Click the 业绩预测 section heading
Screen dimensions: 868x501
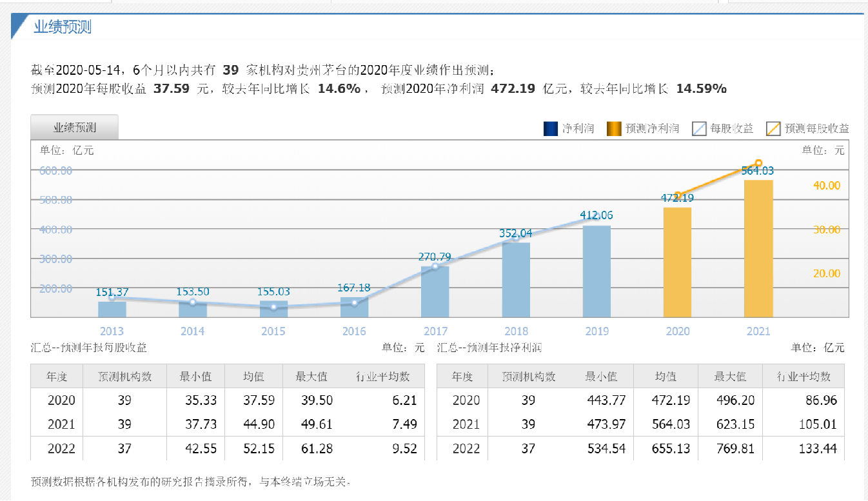click(x=63, y=26)
